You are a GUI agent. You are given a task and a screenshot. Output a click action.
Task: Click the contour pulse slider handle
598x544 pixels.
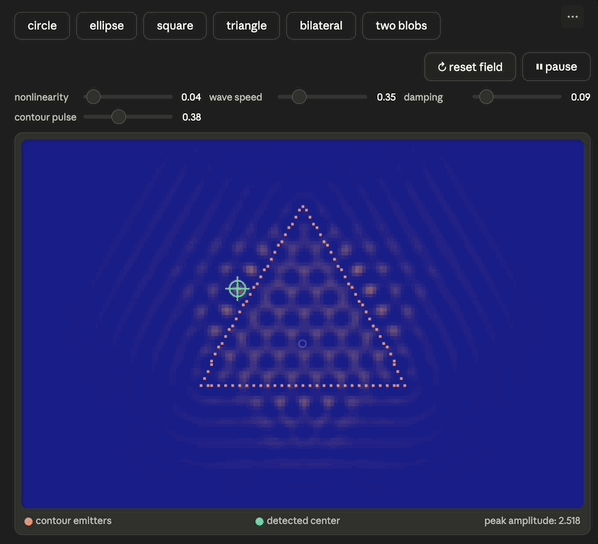(119, 117)
